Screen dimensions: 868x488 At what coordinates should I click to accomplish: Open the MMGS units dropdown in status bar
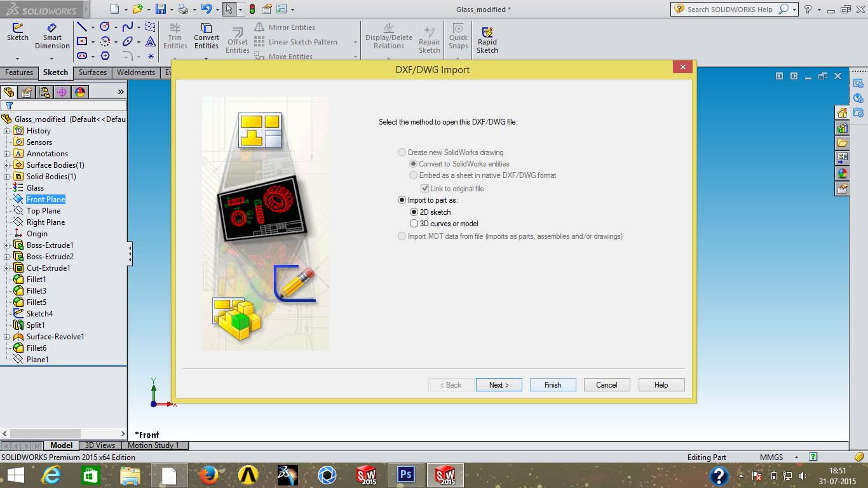click(797, 457)
